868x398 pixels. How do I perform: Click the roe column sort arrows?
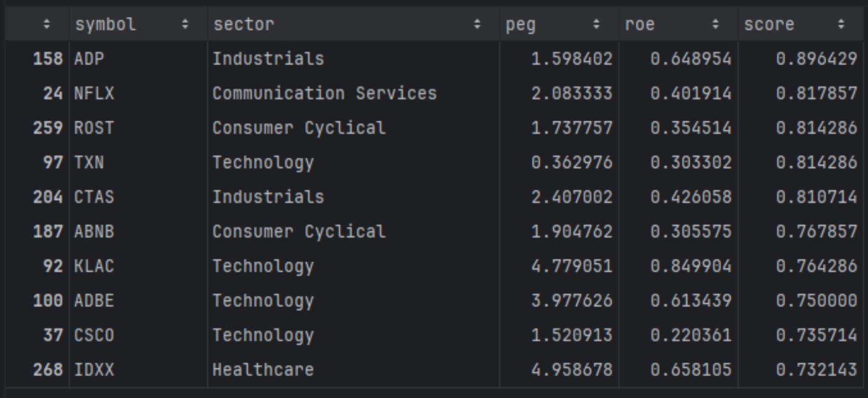click(715, 24)
